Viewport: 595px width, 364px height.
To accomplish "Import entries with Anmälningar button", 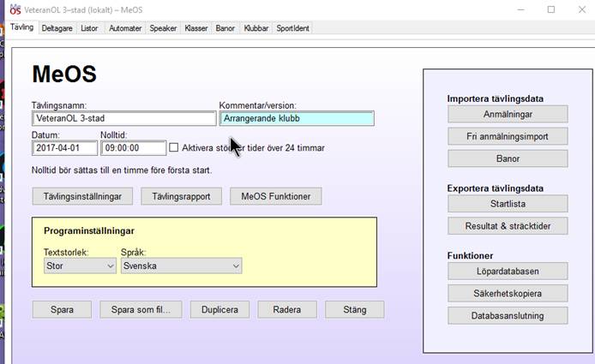I will click(508, 114).
